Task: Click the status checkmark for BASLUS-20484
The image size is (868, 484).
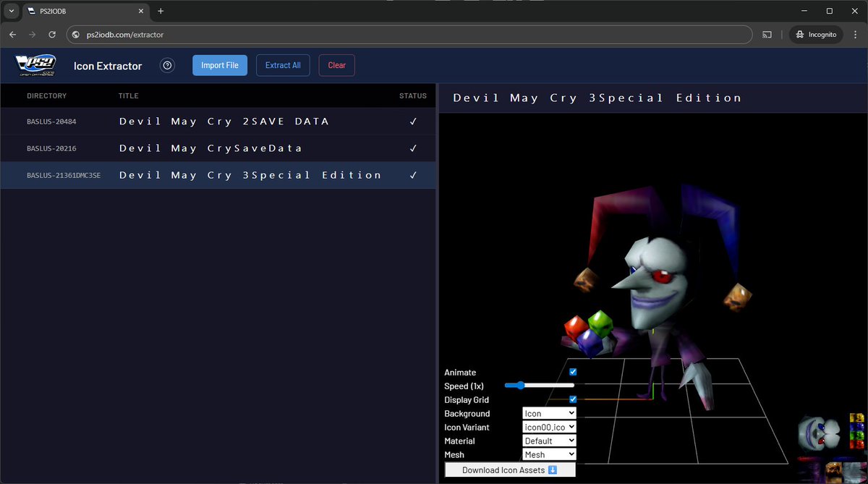Action: click(413, 122)
